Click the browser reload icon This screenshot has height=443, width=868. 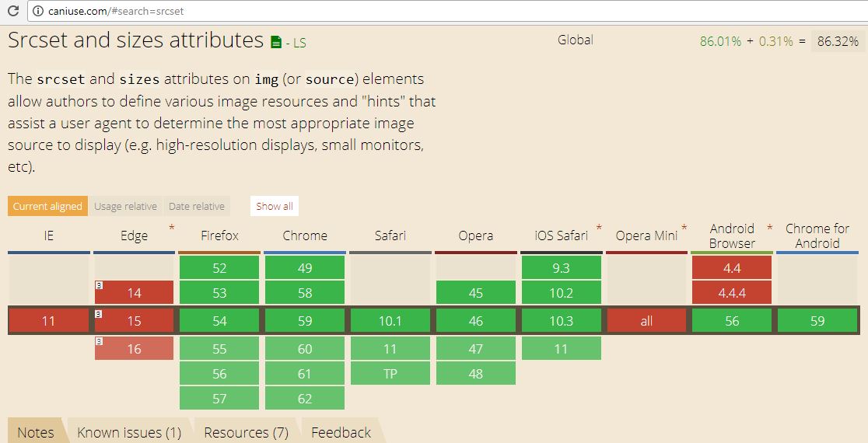[x=13, y=11]
